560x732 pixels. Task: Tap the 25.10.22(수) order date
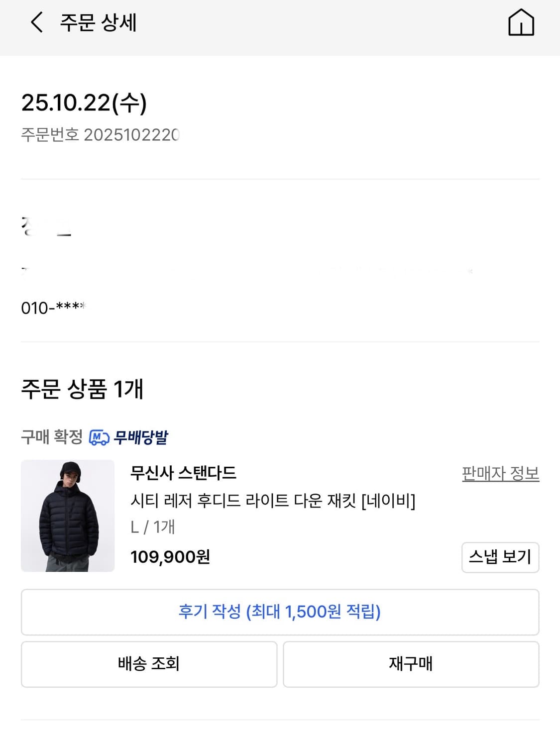point(84,103)
